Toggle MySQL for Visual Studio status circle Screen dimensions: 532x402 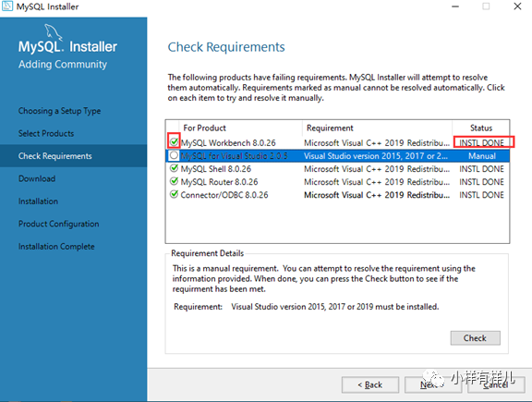pos(174,155)
